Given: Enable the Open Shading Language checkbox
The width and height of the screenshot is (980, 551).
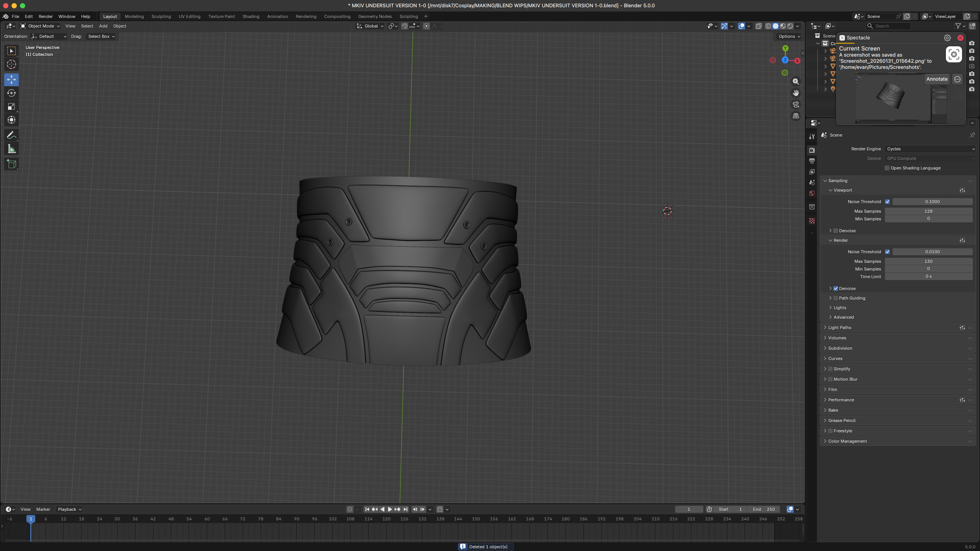Looking at the screenshot, I should coord(887,168).
